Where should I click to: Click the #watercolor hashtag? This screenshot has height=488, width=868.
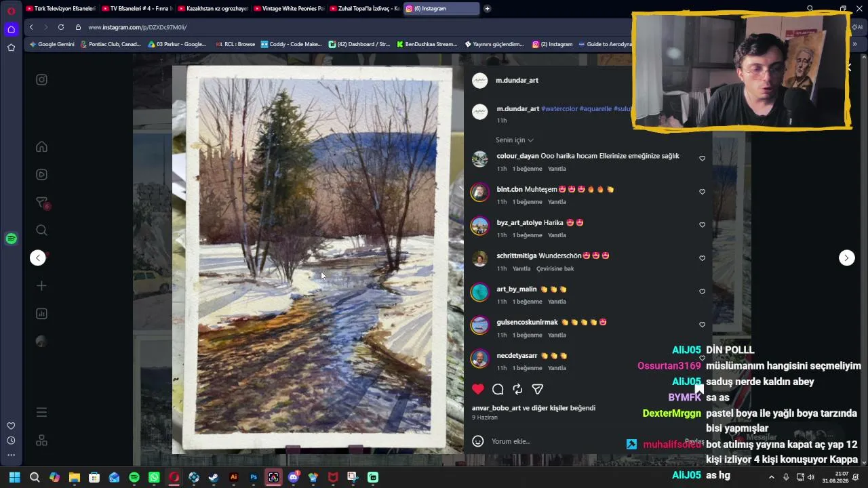coord(559,108)
